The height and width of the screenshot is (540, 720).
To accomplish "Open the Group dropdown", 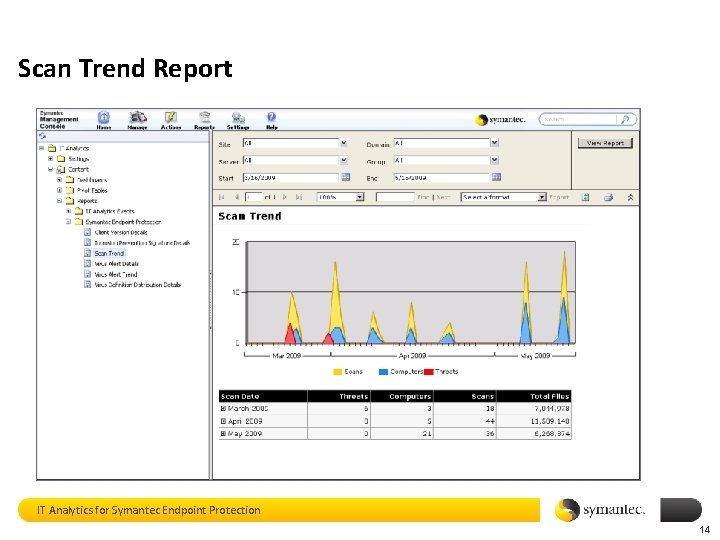I will tap(495, 160).
